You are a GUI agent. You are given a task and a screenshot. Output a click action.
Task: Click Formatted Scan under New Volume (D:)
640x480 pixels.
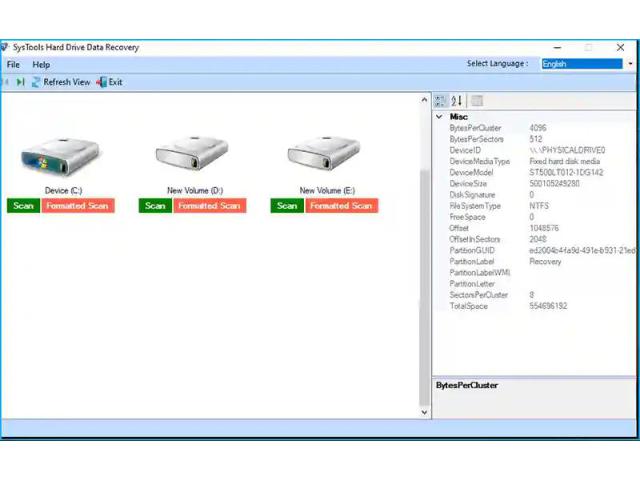pyautogui.click(x=210, y=206)
